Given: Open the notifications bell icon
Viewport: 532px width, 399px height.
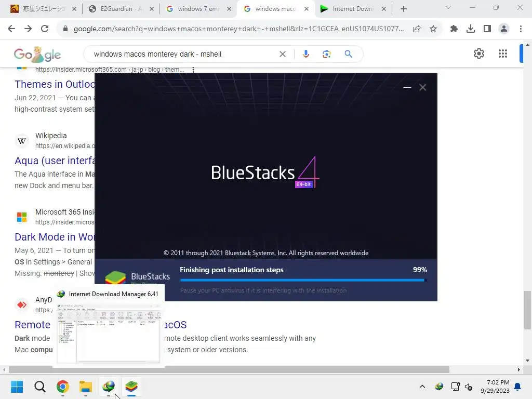Looking at the screenshot, I should click(517, 387).
